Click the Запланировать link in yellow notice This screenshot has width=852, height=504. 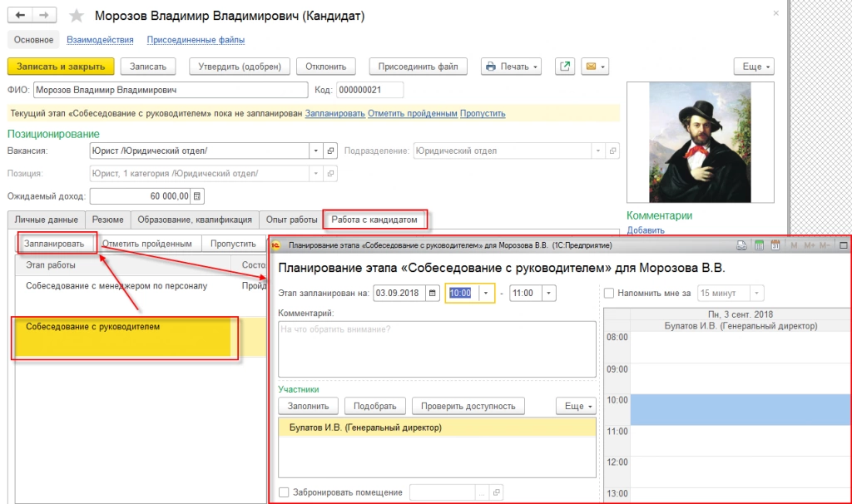pyautogui.click(x=334, y=113)
